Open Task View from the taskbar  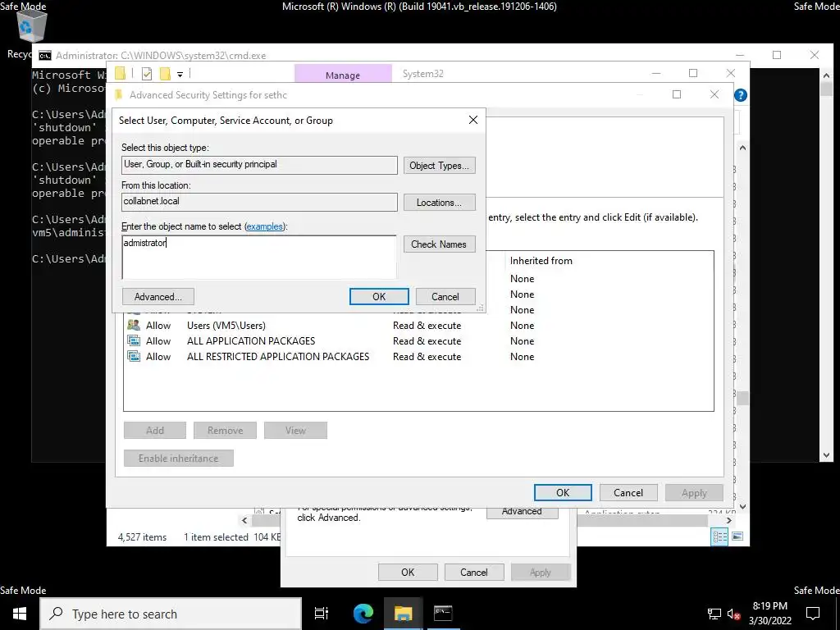pyautogui.click(x=322, y=614)
